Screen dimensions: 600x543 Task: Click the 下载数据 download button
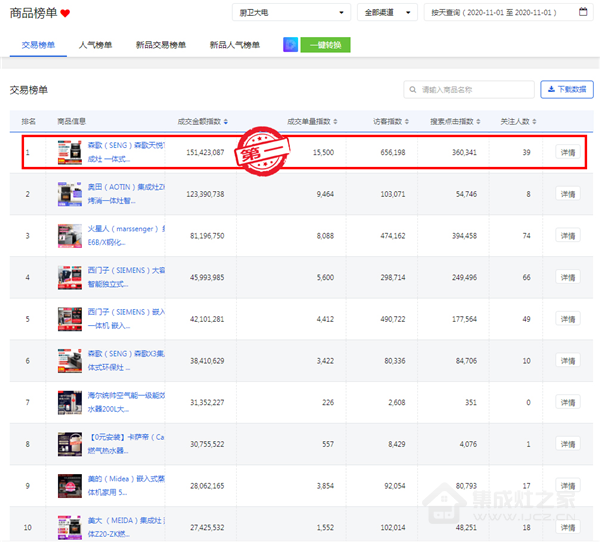[x=567, y=90]
